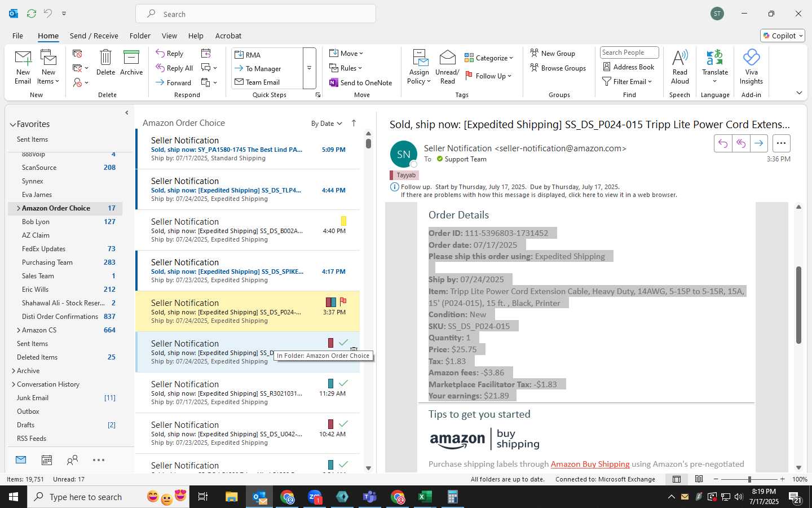Viewport: 812px width, 508px height.
Task: Click Reply All in the ribbon
Action: click(175, 68)
